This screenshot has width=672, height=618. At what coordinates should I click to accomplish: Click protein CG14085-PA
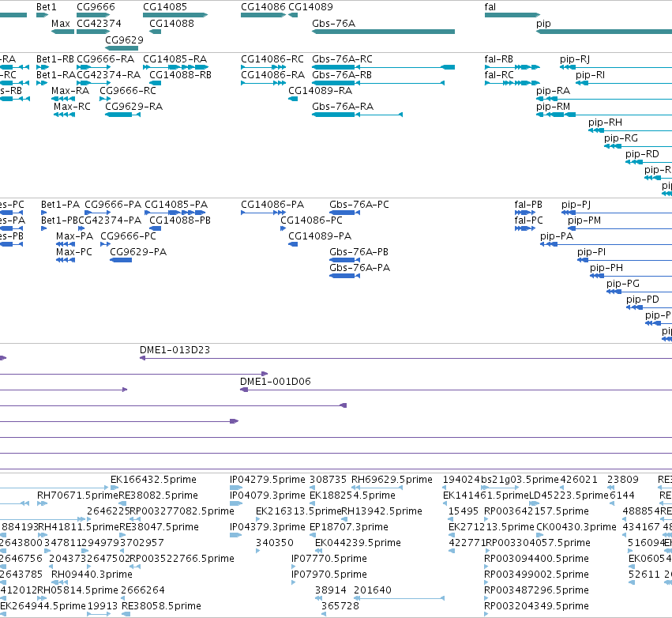point(176,205)
